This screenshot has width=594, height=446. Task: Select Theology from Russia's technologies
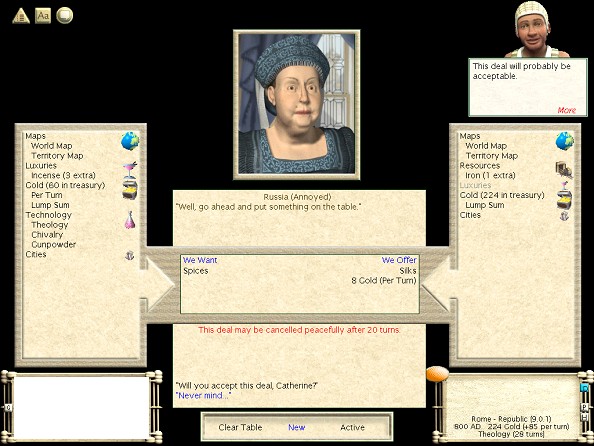50,225
